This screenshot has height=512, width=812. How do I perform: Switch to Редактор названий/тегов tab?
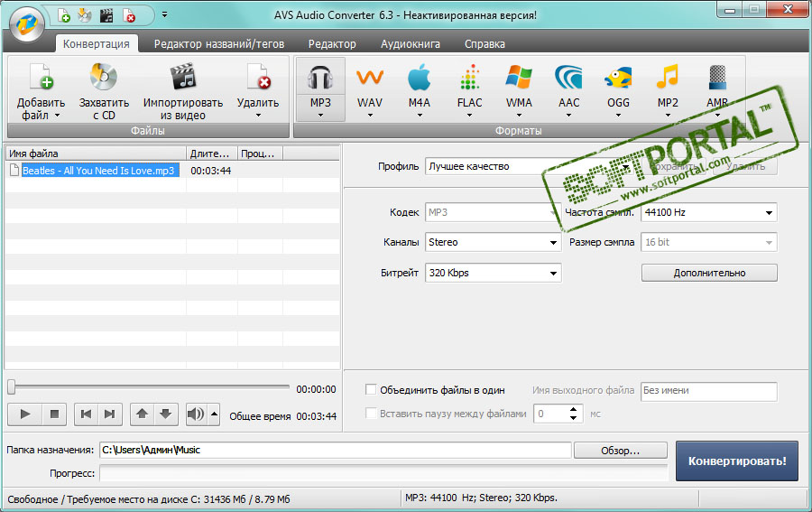pos(219,44)
